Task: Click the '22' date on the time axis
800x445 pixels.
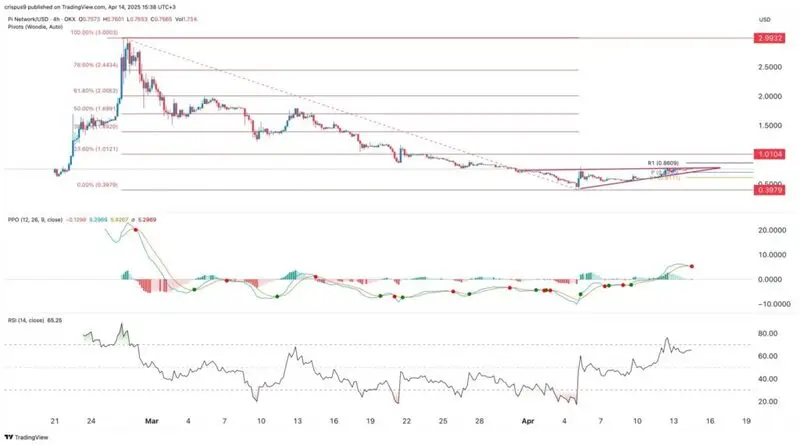Action: (x=407, y=421)
